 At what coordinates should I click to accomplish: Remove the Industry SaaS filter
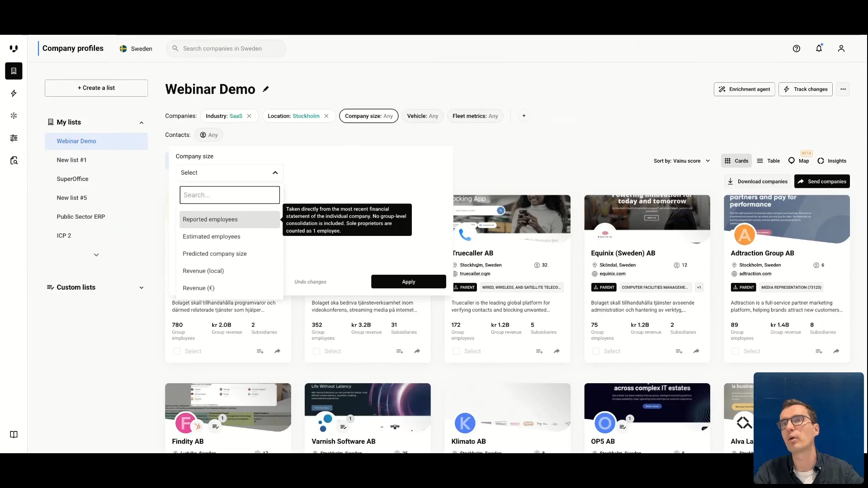click(x=249, y=116)
